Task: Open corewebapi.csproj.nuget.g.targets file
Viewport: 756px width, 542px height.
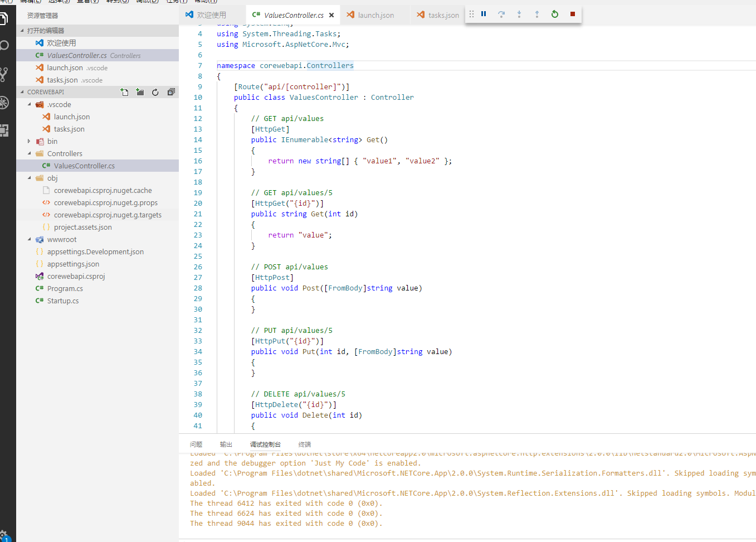Action: 97,215
